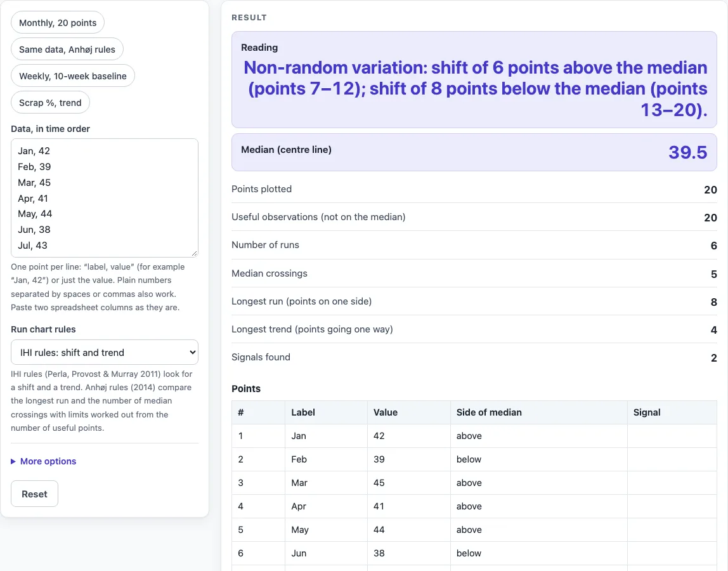728x571 pixels.
Task: Click into the data textarea
Action: click(105, 198)
